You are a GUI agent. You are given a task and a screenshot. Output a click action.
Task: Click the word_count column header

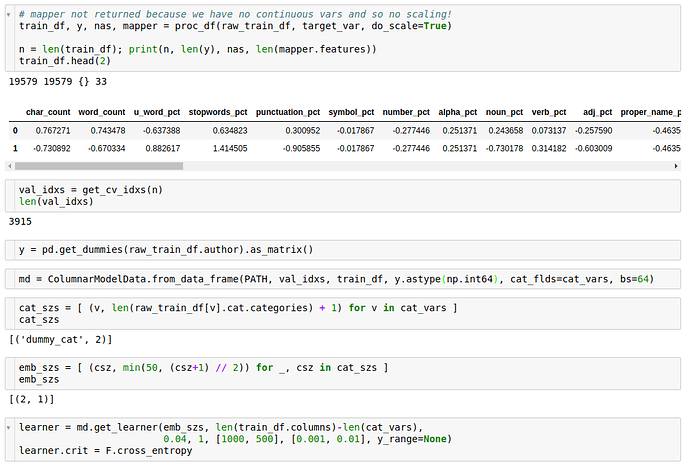101,112
